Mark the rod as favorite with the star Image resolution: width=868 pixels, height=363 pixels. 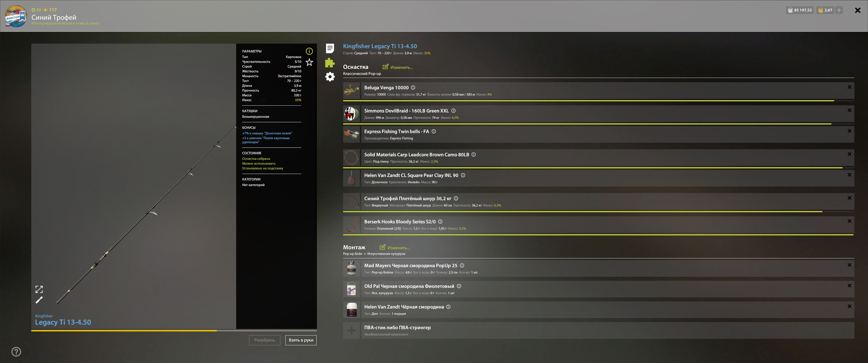click(309, 62)
